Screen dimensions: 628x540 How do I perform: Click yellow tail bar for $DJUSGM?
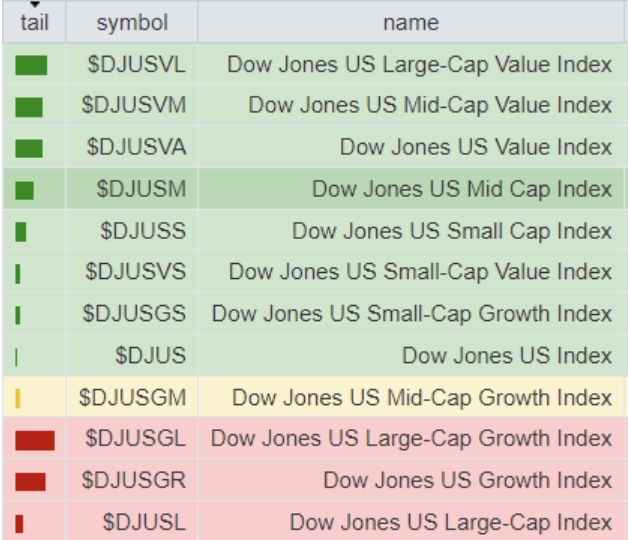(18, 399)
